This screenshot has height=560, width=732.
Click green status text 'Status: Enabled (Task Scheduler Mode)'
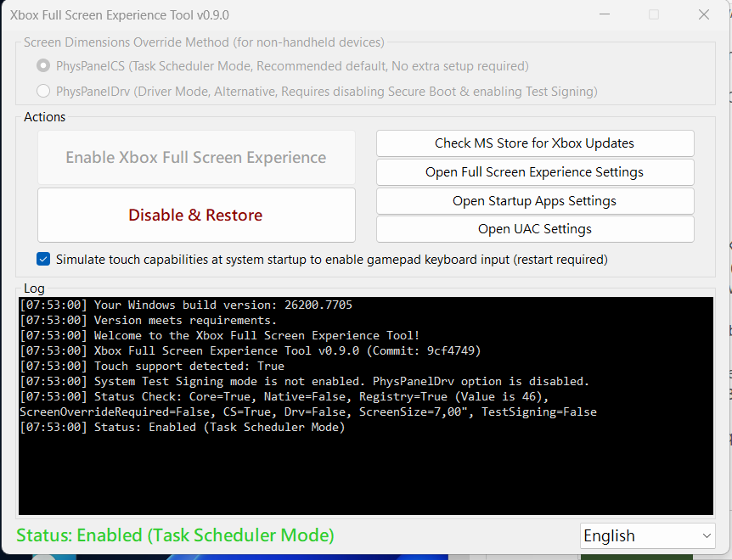click(175, 535)
